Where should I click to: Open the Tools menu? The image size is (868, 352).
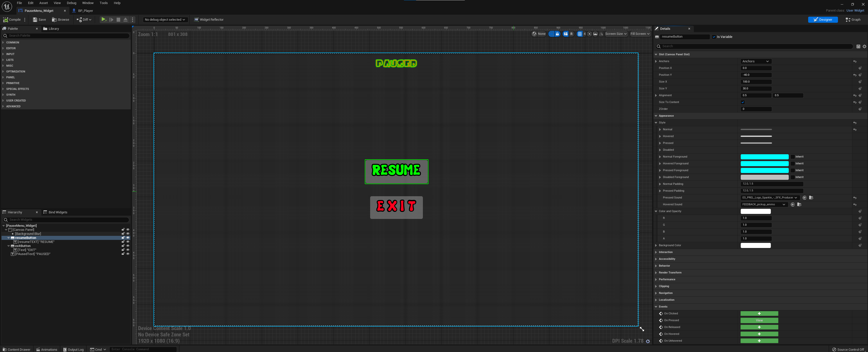(x=104, y=3)
